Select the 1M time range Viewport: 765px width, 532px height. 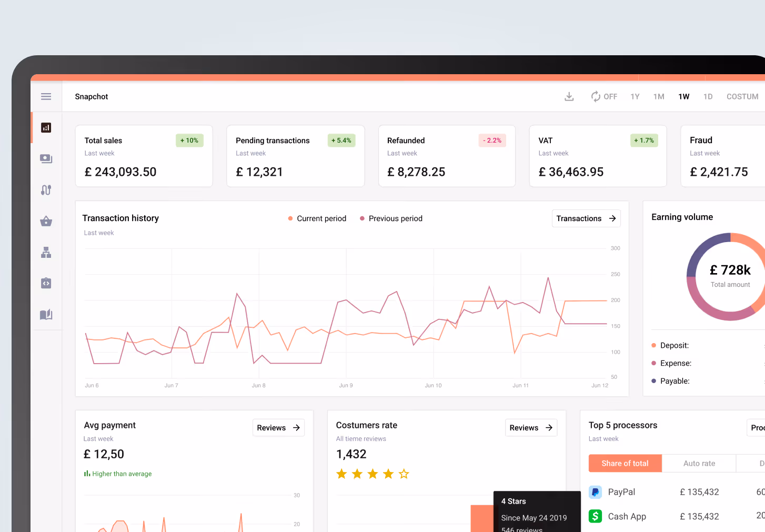coord(659,96)
